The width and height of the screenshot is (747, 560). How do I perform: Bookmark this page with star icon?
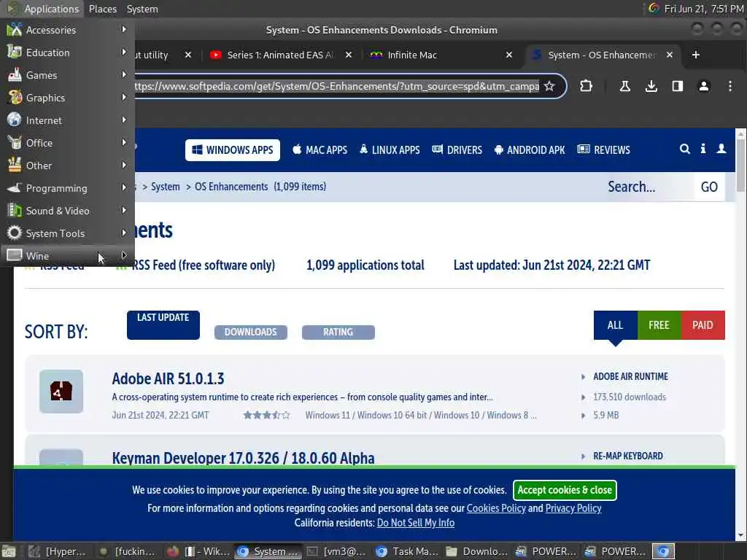549,86
